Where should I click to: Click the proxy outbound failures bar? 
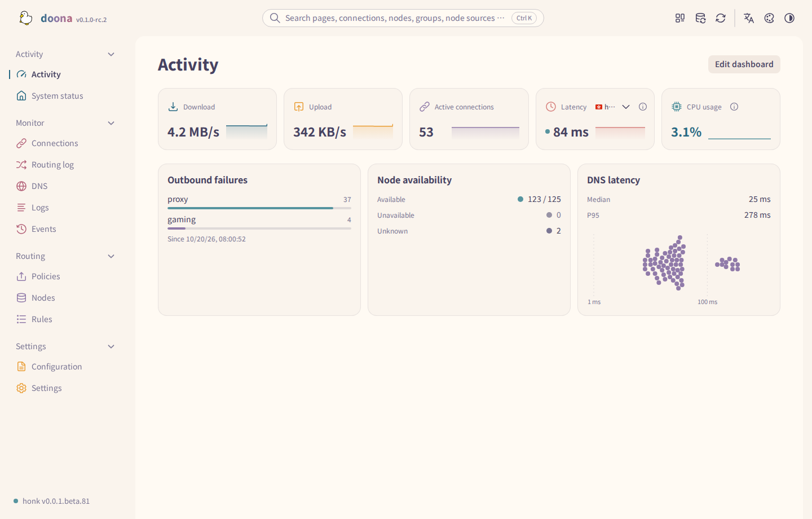coord(259,208)
